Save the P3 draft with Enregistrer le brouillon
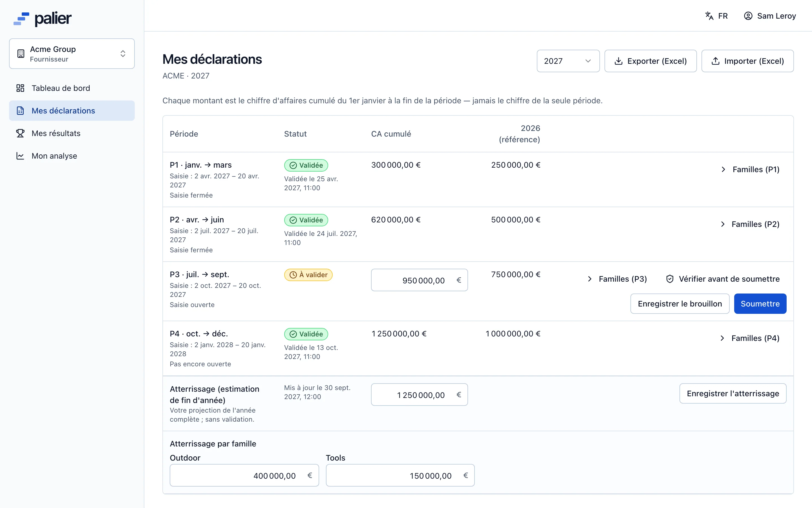 (680, 304)
